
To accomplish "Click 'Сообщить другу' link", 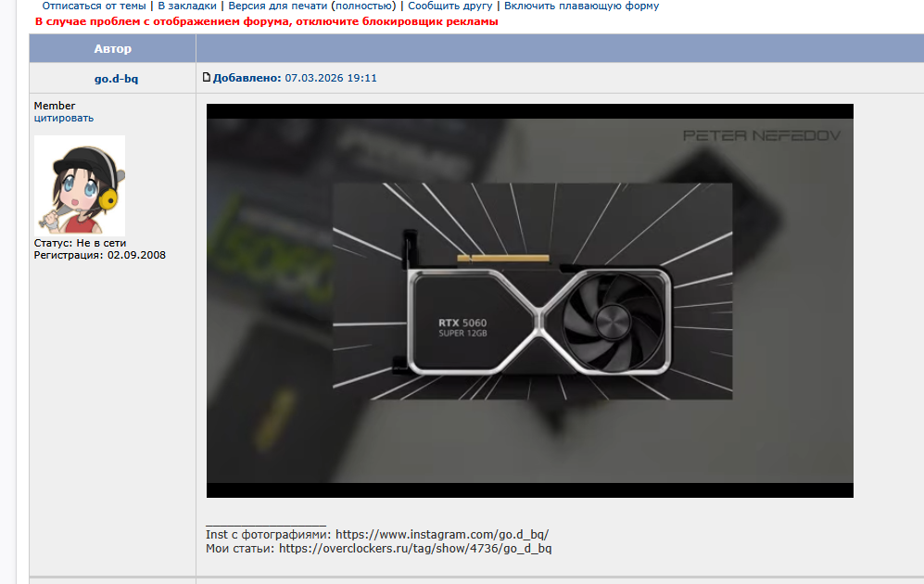I will [x=450, y=6].
